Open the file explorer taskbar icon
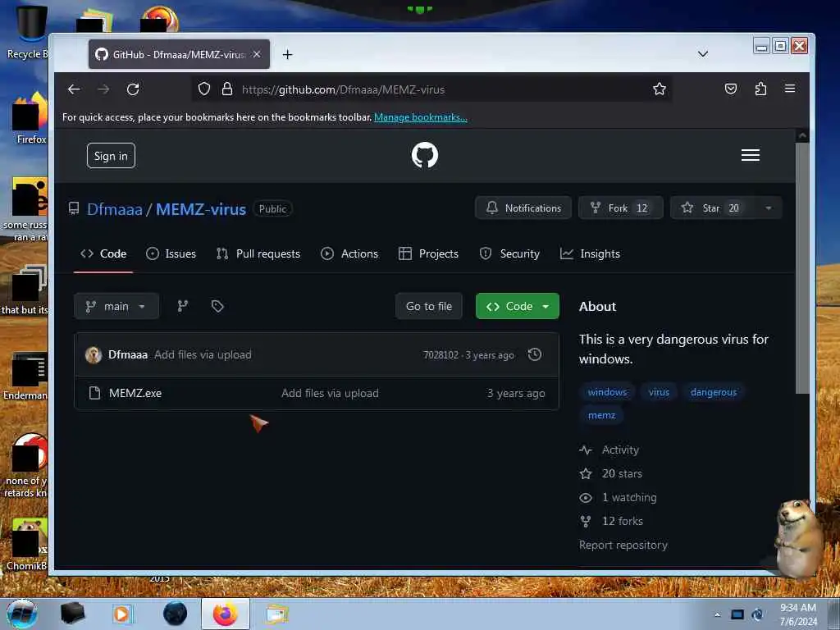 coord(277,614)
